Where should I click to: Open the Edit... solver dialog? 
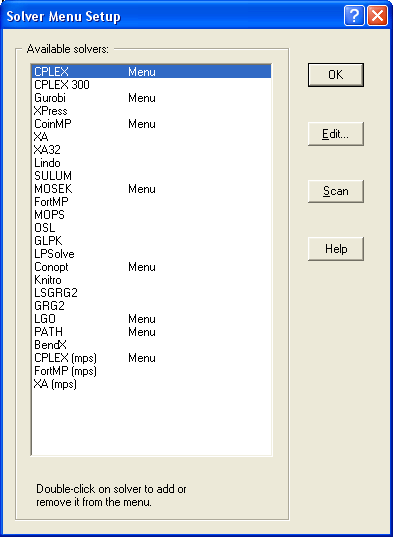(x=335, y=134)
